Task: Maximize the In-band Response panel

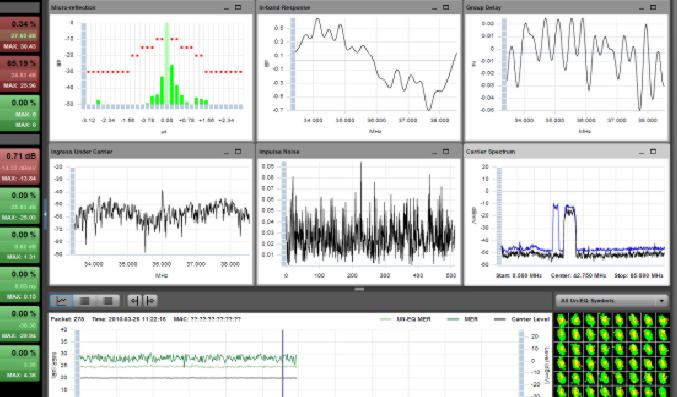Action: [x=446, y=7]
